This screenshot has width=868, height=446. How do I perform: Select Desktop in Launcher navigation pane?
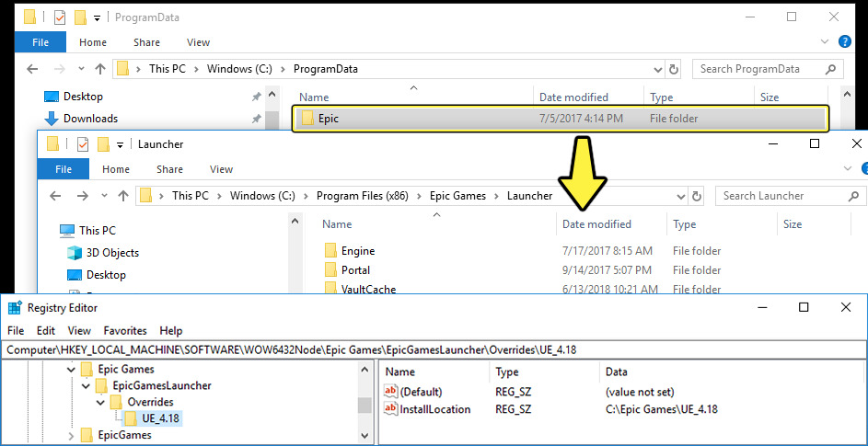click(97, 275)
